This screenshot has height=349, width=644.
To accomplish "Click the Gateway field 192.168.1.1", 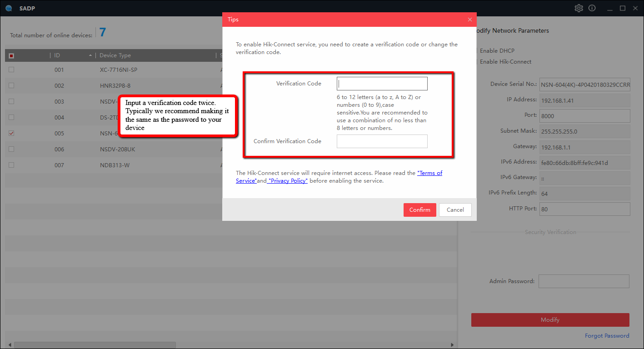I will pyautogui.click(x=584, y=147).
